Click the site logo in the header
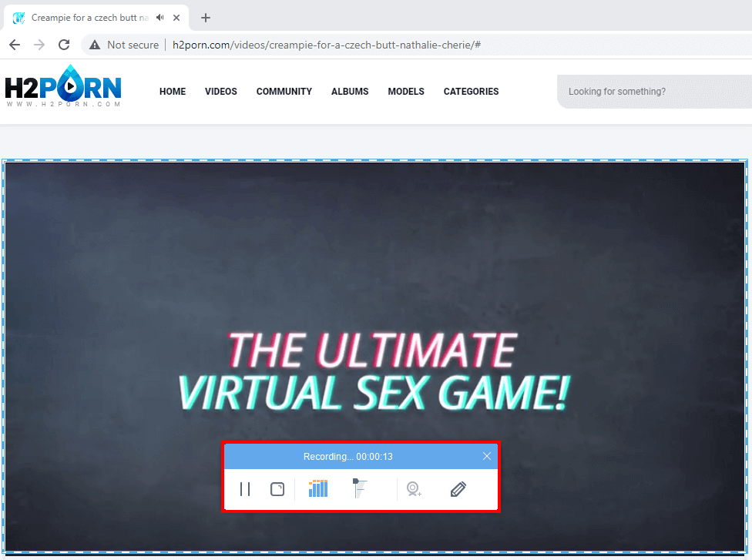 tap(63, 86)
